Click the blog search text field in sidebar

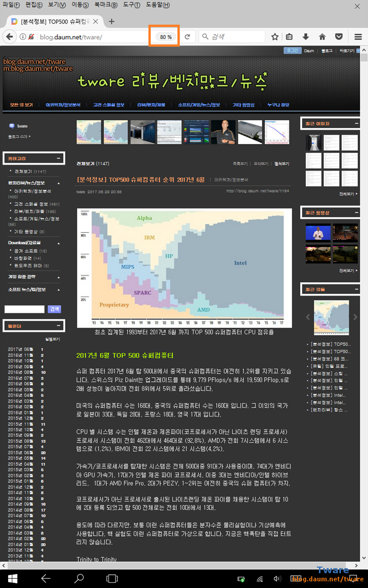(x=25, y=309)
